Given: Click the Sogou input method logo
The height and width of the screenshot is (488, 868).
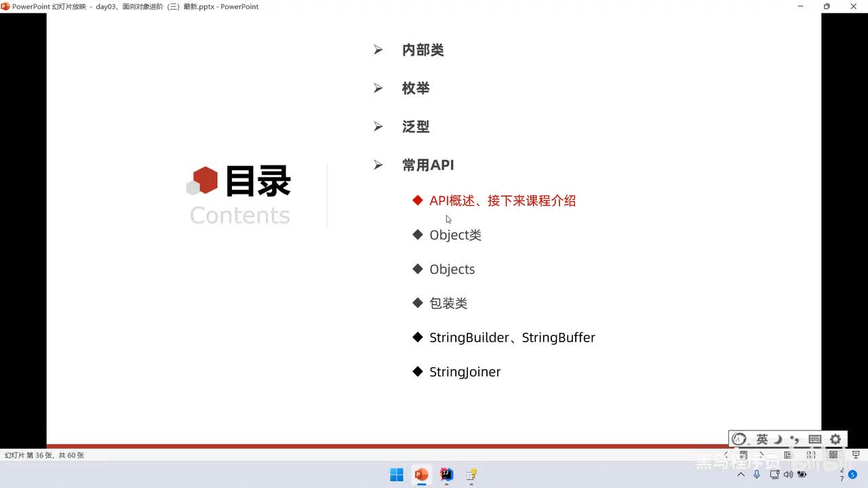Looking at the screenshot, I should pos(740,439).
